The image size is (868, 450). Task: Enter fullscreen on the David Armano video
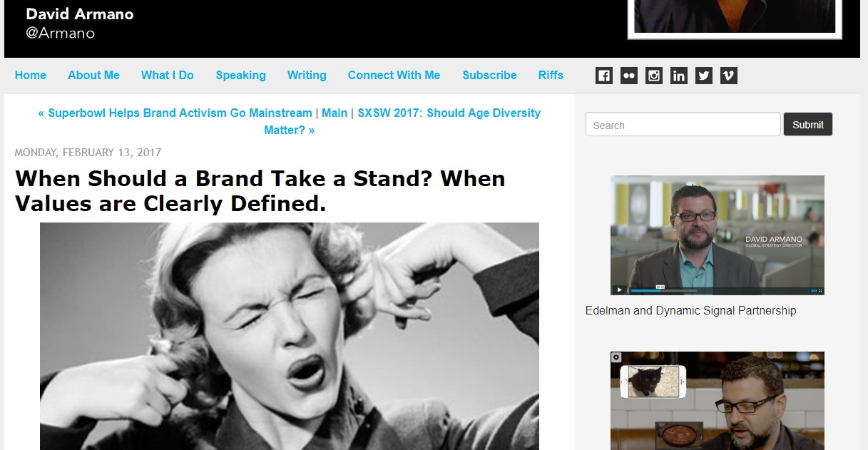[x=820, y=290]
